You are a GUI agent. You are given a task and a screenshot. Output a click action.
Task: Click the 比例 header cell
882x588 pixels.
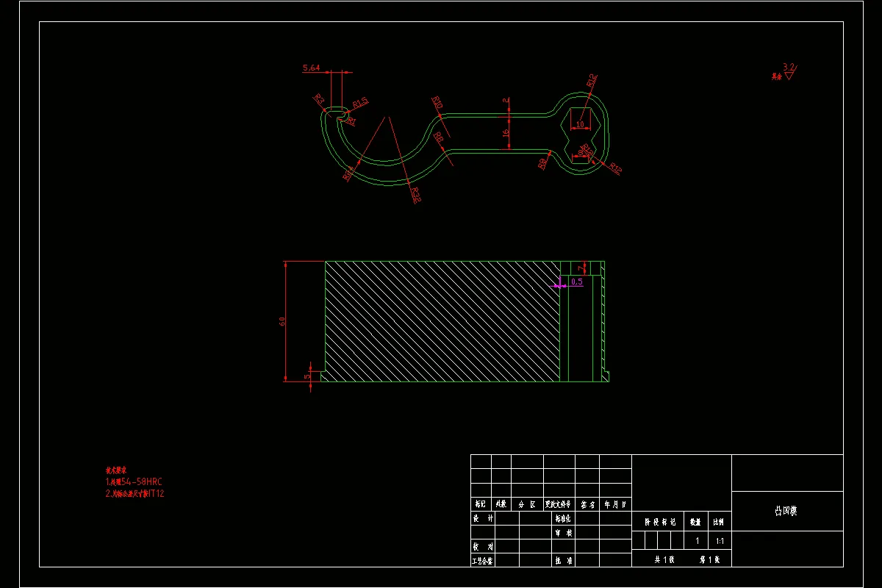720,522
